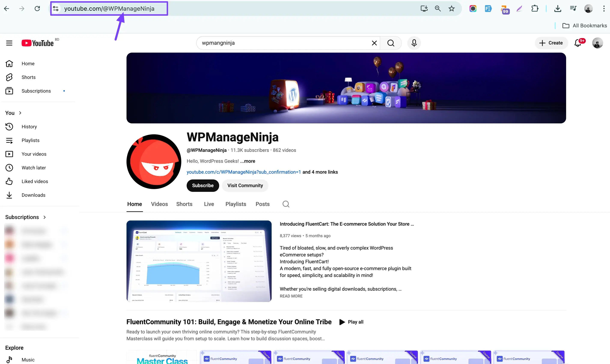Open the hamburger guide menu

(x=9, y=43)
